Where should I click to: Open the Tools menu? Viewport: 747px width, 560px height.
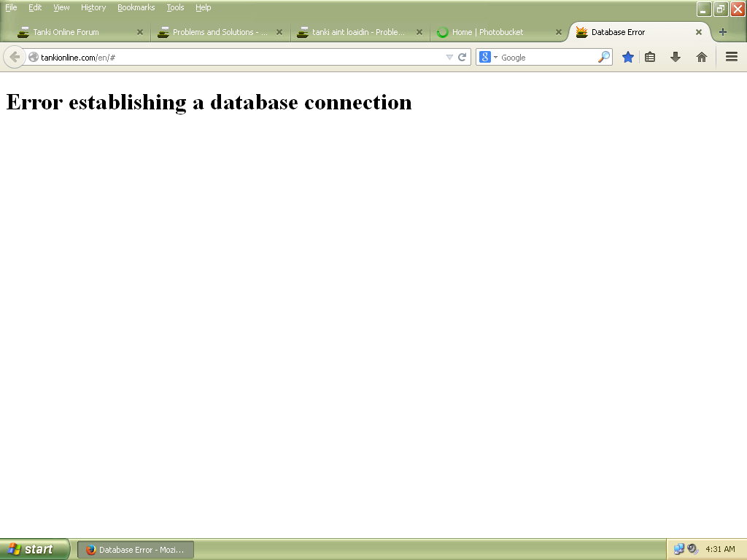tap(175, 7)
